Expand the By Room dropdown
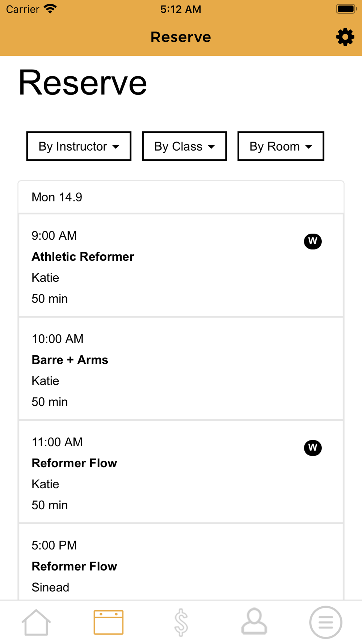 281,146
